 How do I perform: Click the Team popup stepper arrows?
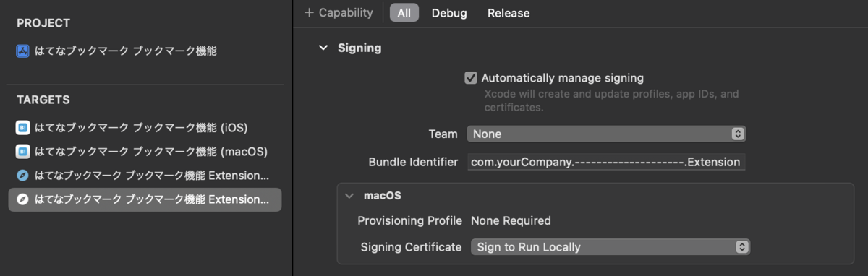point(737,134)
